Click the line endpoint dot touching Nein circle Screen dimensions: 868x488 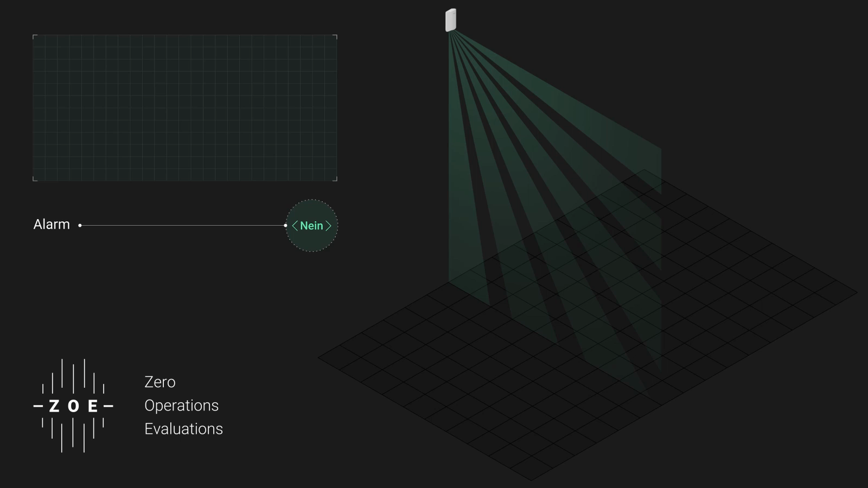(285, 226)
